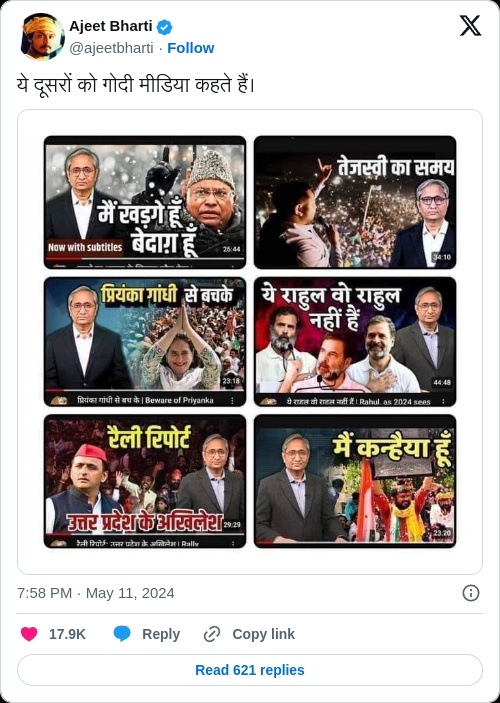
Task: Like the tweet with heart icon
Action: point(29,634)
